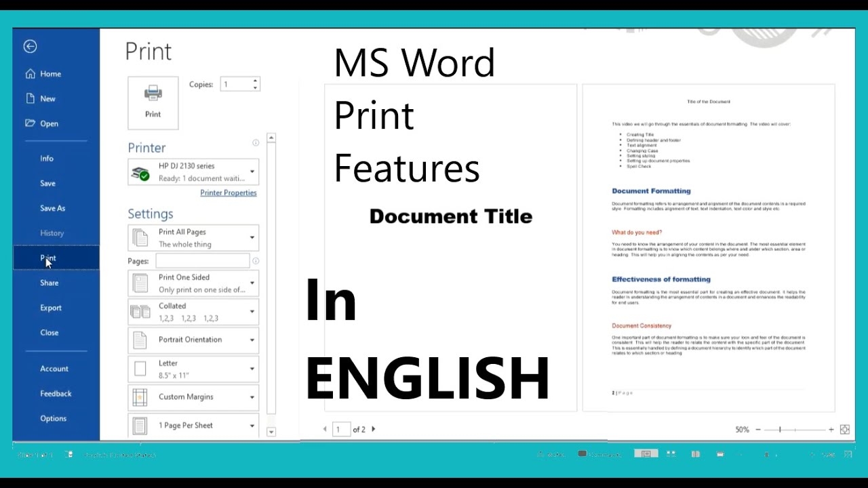Image resolution: width=868 pixels, height=488 pixels.
Task: Open Options at the bottom of sidebar
Action: [x=53, y=418]
